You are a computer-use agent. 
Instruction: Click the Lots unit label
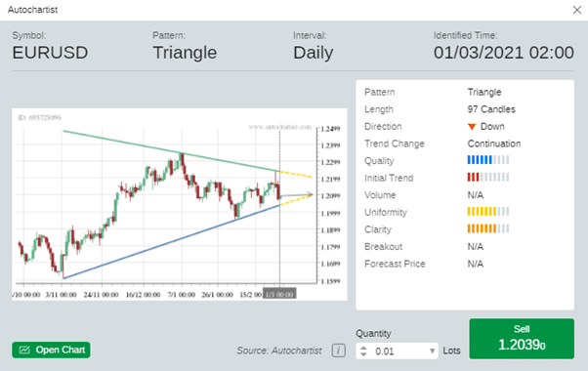[451, 350]
